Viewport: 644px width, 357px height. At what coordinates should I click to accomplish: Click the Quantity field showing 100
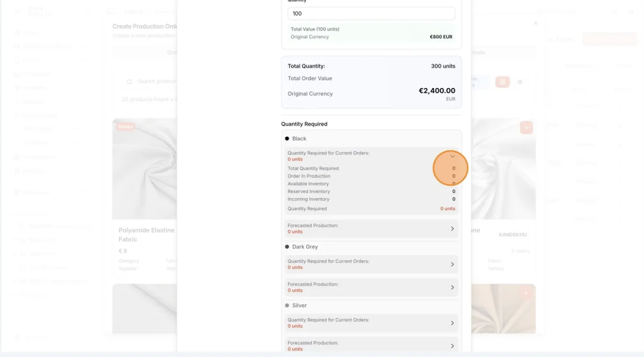tap(371, 14)
